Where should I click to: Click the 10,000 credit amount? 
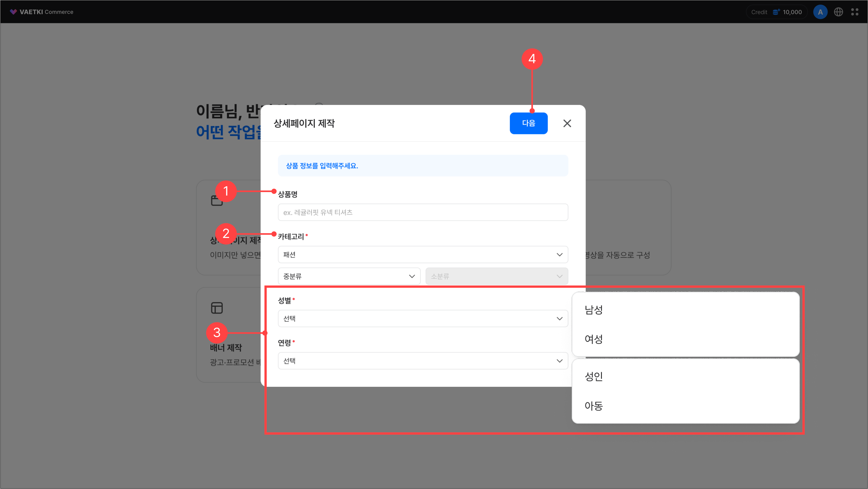tap(792, 12)
